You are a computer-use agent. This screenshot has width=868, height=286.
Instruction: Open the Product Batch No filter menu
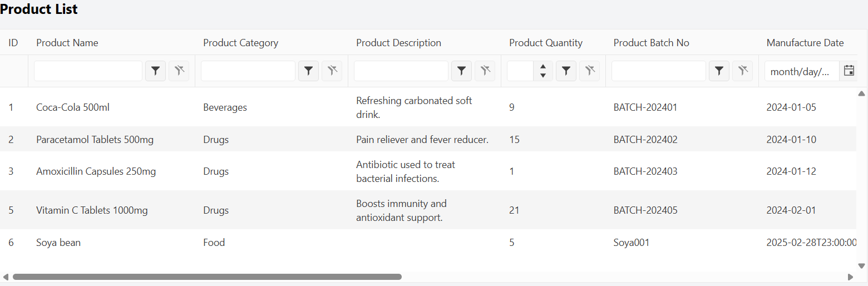pyautogui.click(x=719, y=71)
